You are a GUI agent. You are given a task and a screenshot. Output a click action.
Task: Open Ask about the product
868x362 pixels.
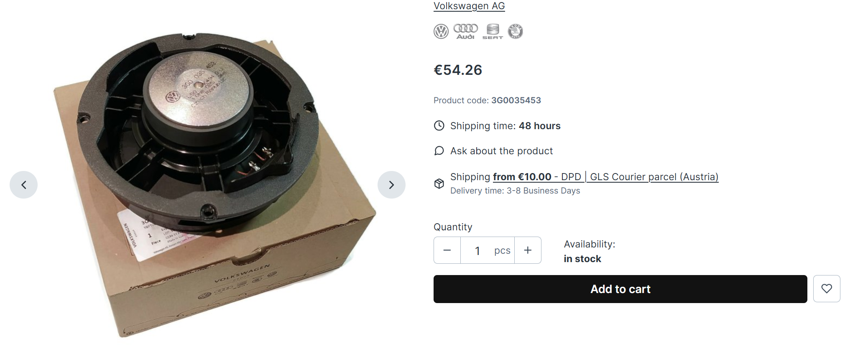(x=501, y=151)
